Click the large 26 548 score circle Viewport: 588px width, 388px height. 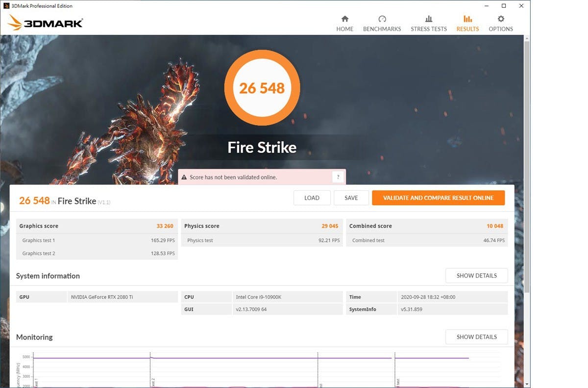coord(262,88)
